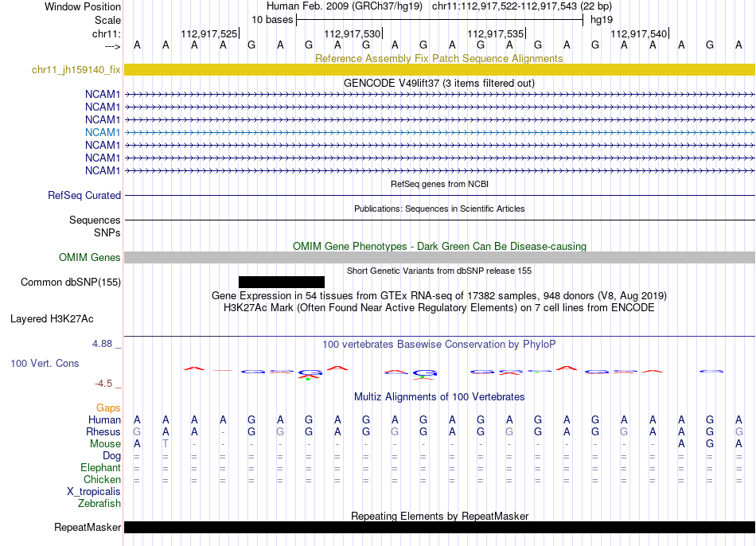Select the Mouse species label
The height and width of the screenshot is (546, 756).
pyautogui.click(x=105, y=444)
